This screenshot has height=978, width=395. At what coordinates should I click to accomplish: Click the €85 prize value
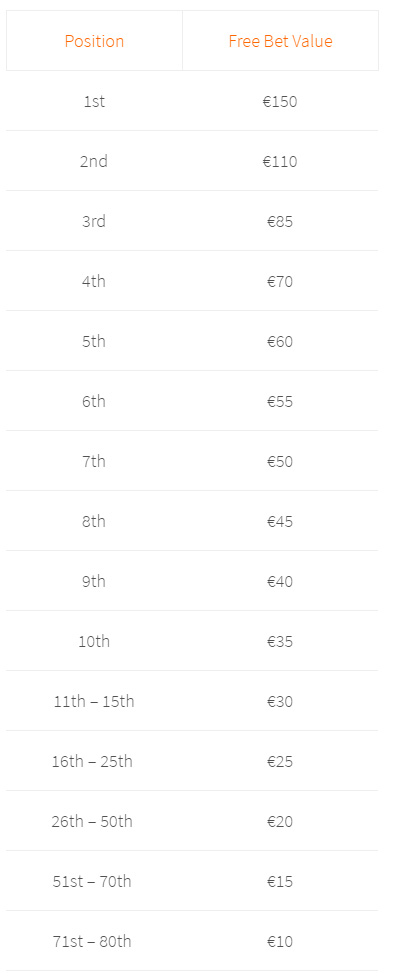(x=280, y=221)
